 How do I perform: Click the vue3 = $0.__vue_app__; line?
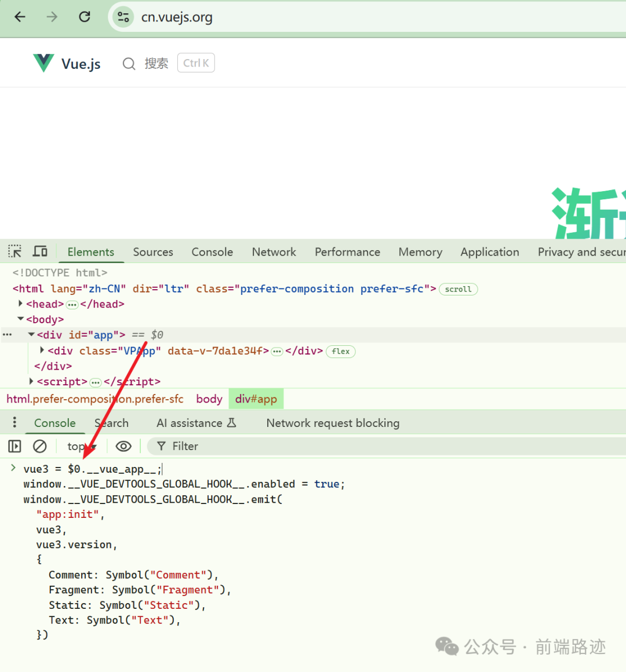(93, 469)
